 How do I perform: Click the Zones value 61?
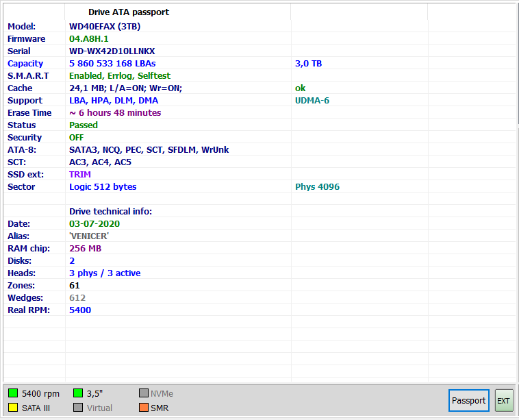click(74, 285)
